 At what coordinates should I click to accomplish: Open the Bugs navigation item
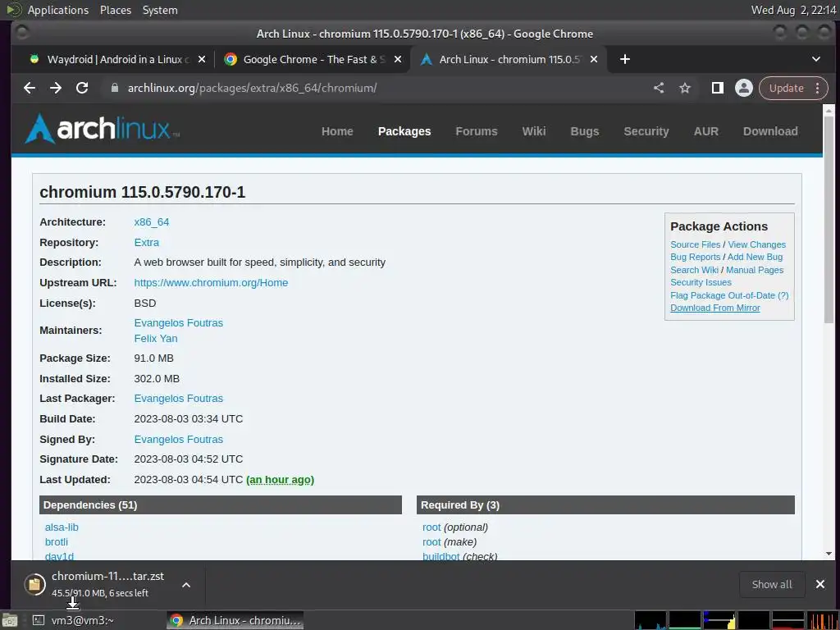[584, 131]
